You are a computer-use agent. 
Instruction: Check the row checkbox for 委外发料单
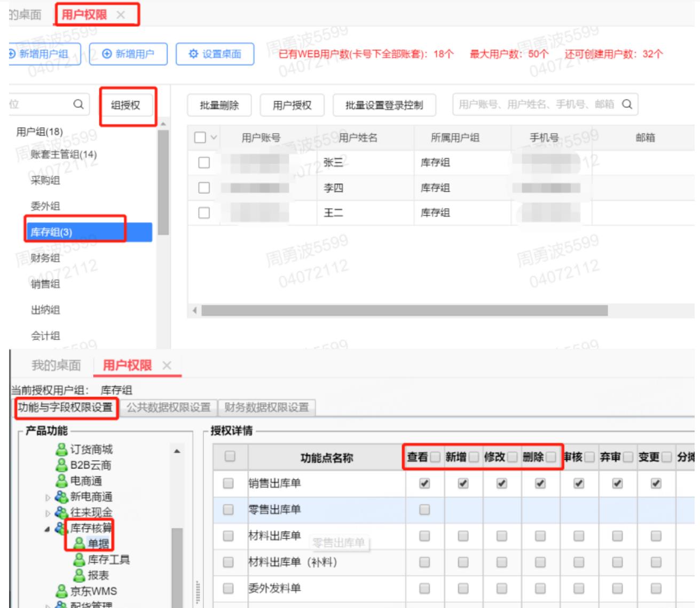click(x=229, y=588)
